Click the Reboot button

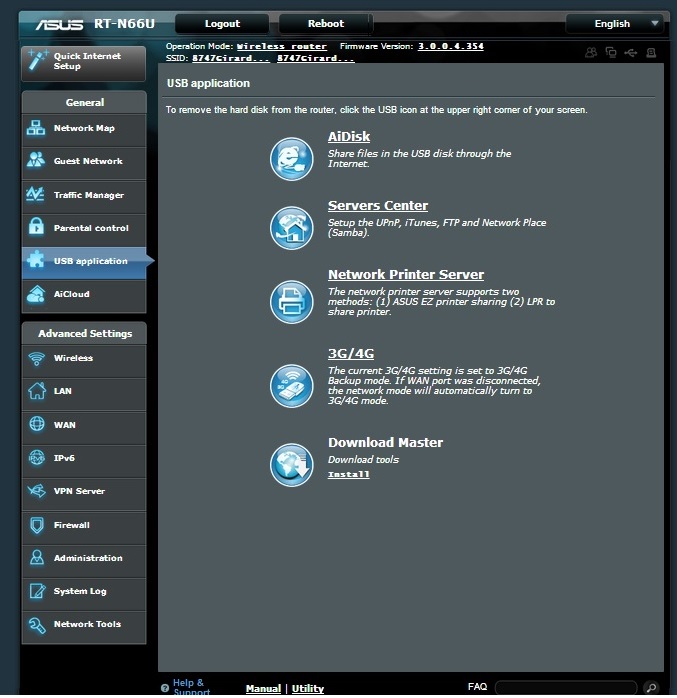pyautogui.click(x=326, y=24)
